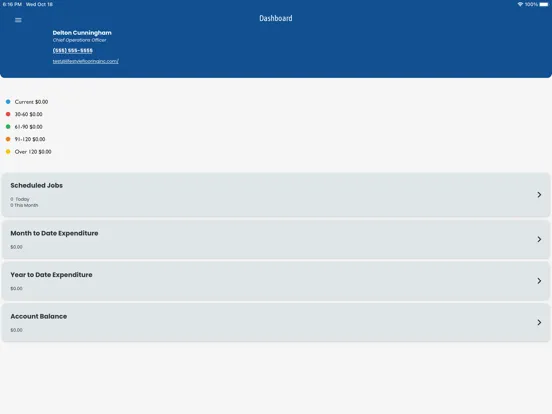The height and width of the screenshot is (414, 552).
Task: Click 30-60 $0.00 legend label
Action: (x=29, y=114)
